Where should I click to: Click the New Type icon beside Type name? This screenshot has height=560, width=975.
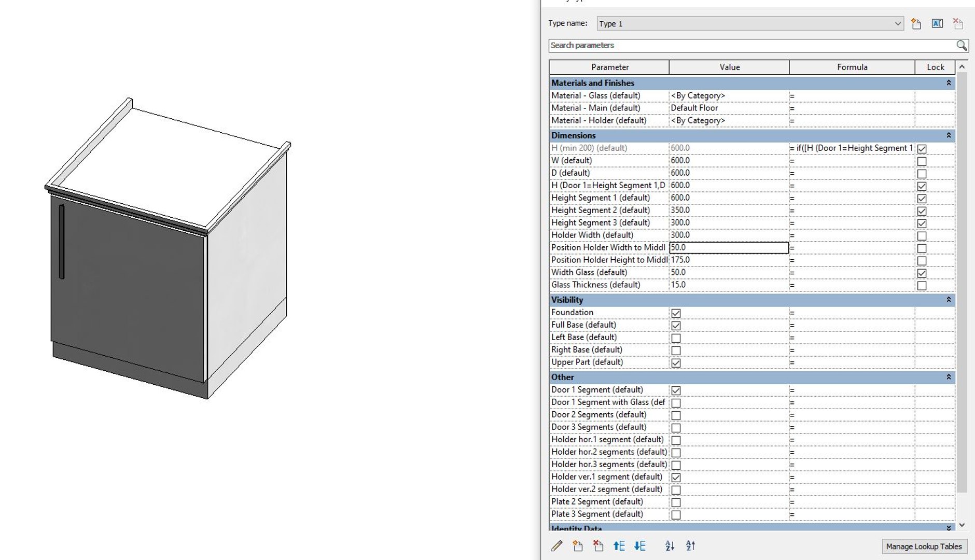916,24
